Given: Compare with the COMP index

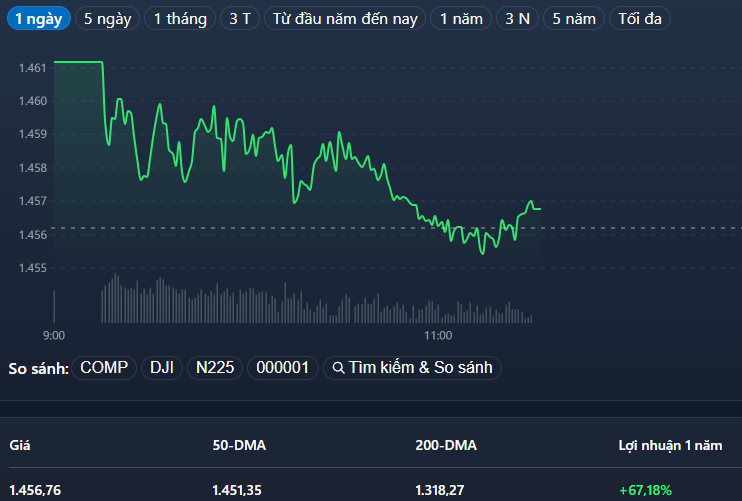Looking at the screenshot, I should click(x=104, y=368).
